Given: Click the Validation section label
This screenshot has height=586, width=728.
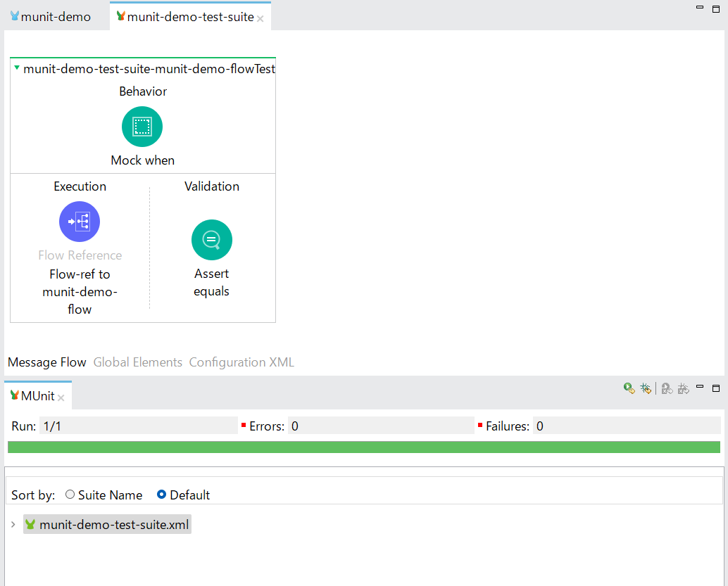Looking at the screenshot, I should pyautogui.click(x=212, y=186).
